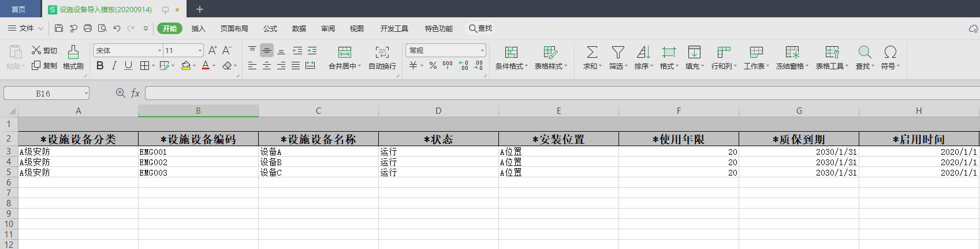Open Freeze Panes (冻结窗格)
The width and height of the screenshot is (980, 249).
pyautogui.click(x=792, y=58)
